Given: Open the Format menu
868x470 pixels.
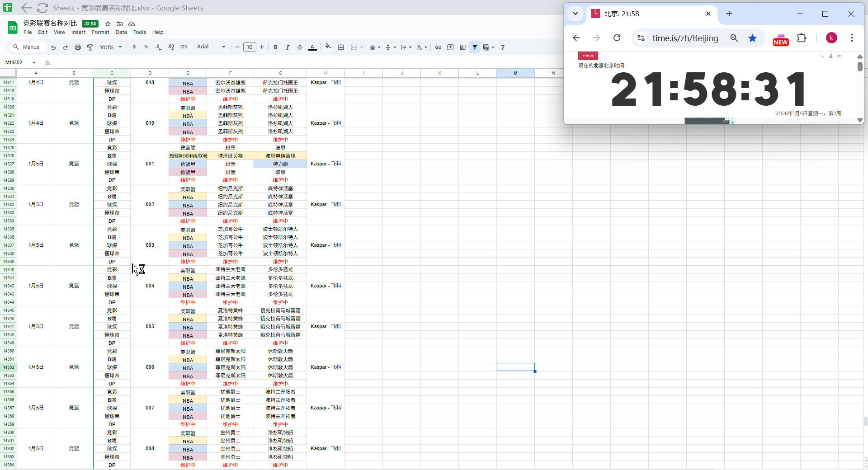Looking at the screenshot, I should coord(100,32).
